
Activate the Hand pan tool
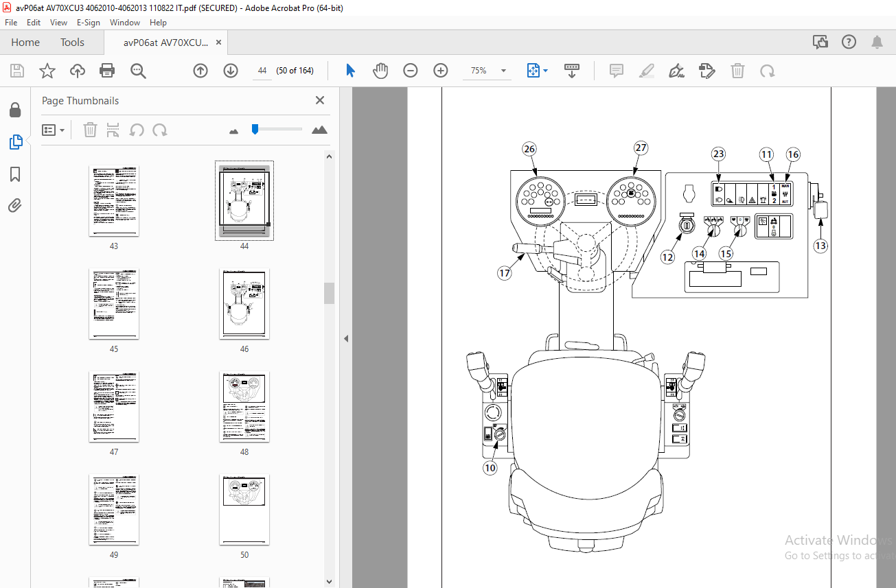point(380,71)
